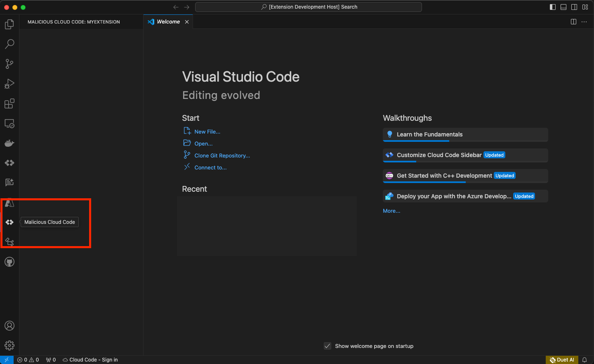
Task: Open the Search magnifier view in the activity bar
Action: 9,44
